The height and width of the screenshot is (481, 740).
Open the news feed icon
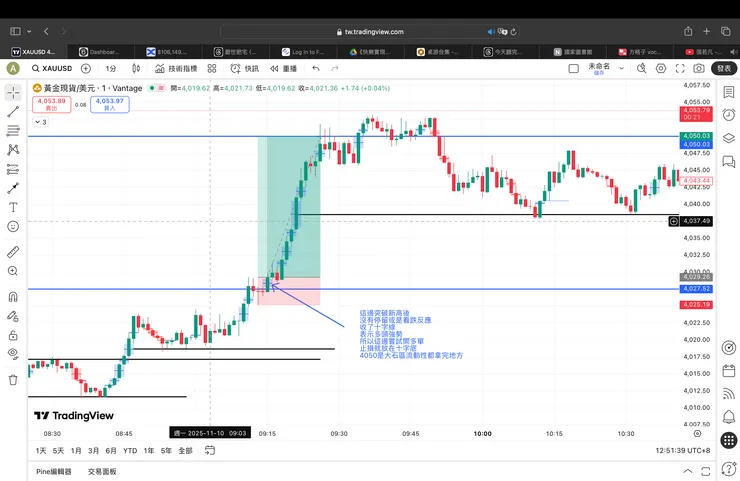729,394
